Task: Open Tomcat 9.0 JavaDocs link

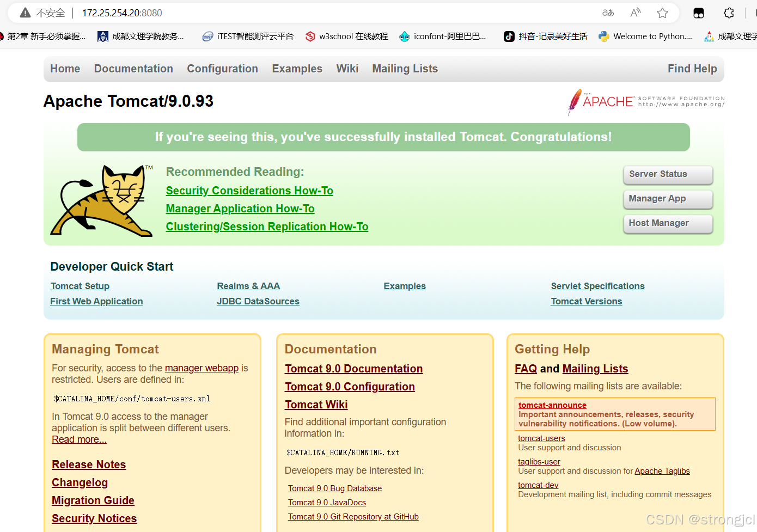Action: 327,503
